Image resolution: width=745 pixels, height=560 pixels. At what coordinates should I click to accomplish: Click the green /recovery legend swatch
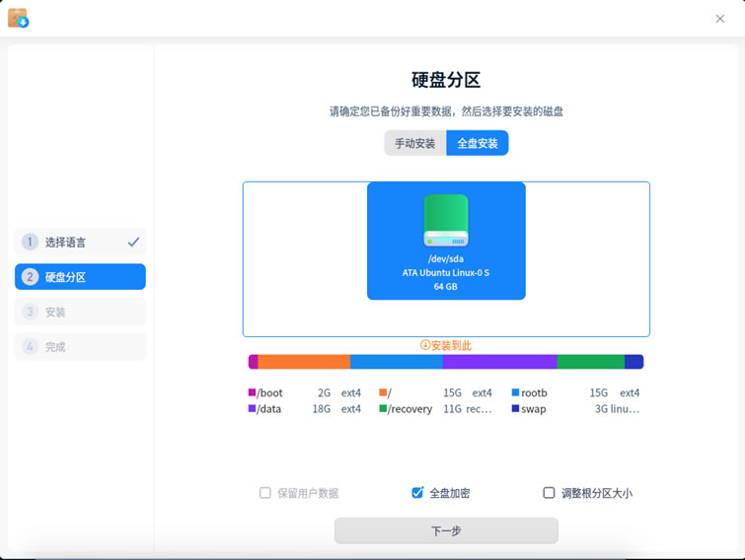pyautogui.click(x=383, y=408)
